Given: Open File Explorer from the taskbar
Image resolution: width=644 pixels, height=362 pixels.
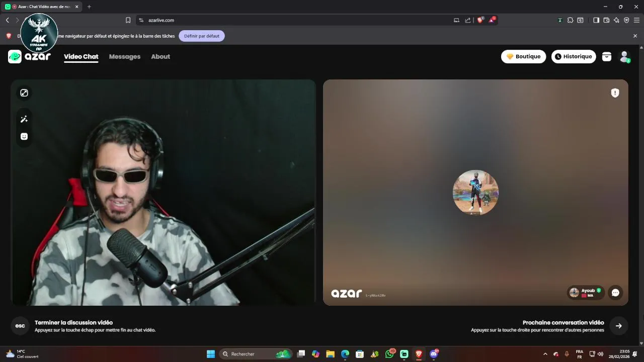Looking at the screenshot, I should [330, 354].
